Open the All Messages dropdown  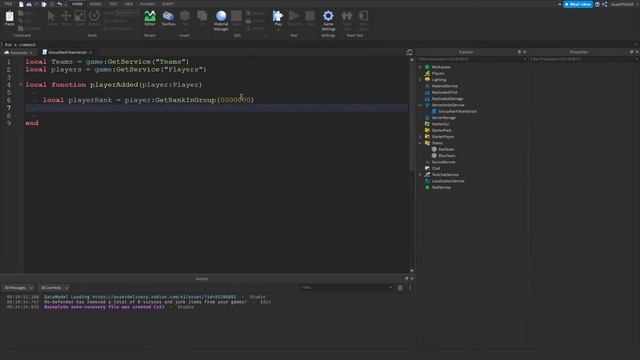click(18, 288)
